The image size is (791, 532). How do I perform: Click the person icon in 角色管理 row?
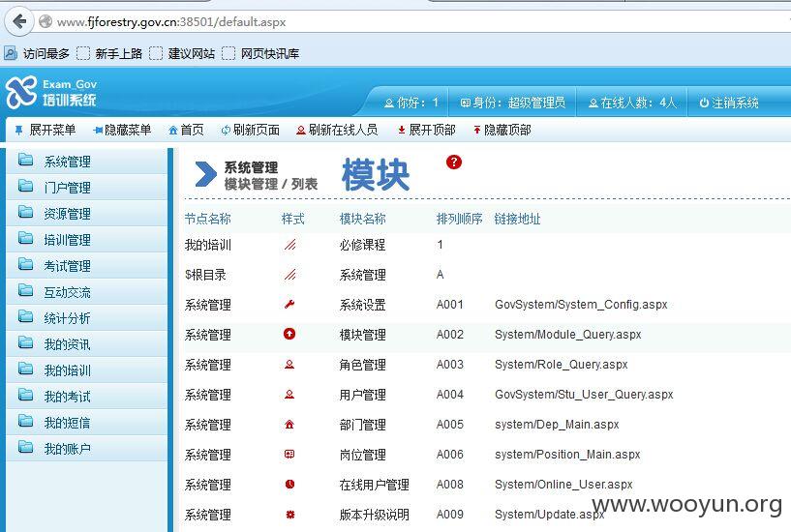289,365
